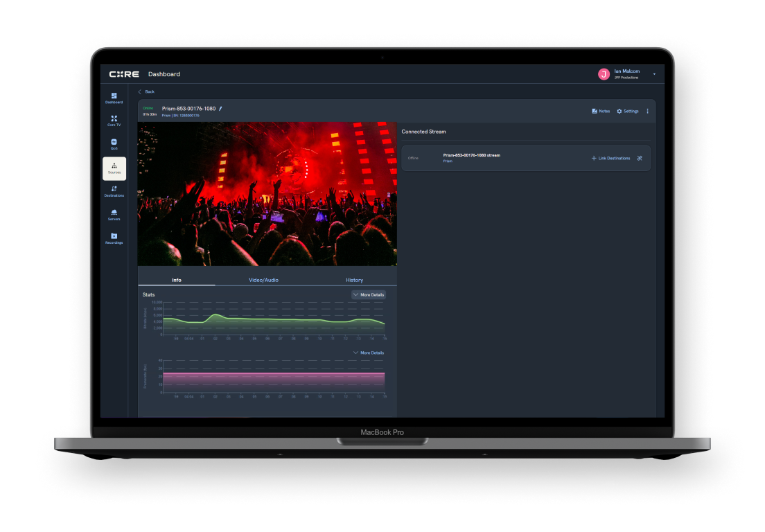The width and height of the screenshot is (765, 532).
Task: Navigate to Servers in sidebar
Action: [x=114, y=215]
